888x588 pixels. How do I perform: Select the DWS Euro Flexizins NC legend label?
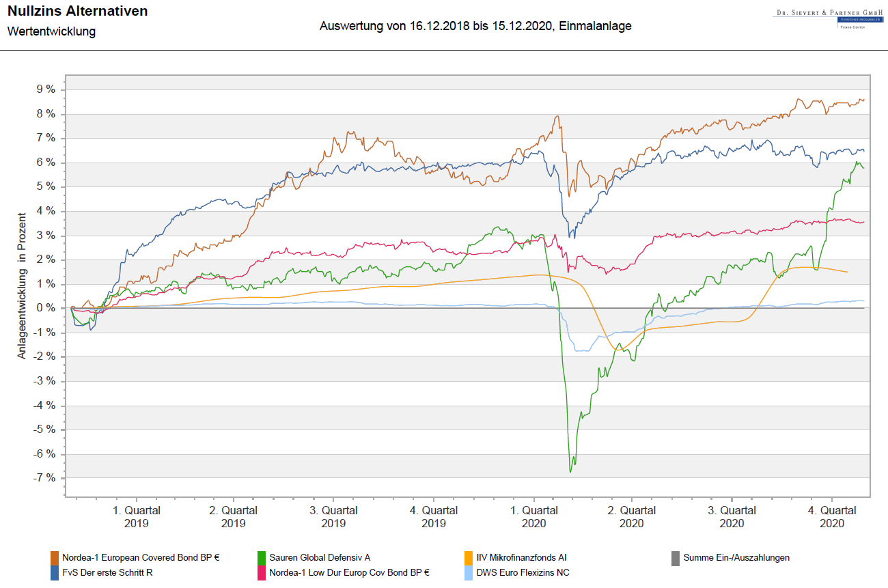pos(523,572)
